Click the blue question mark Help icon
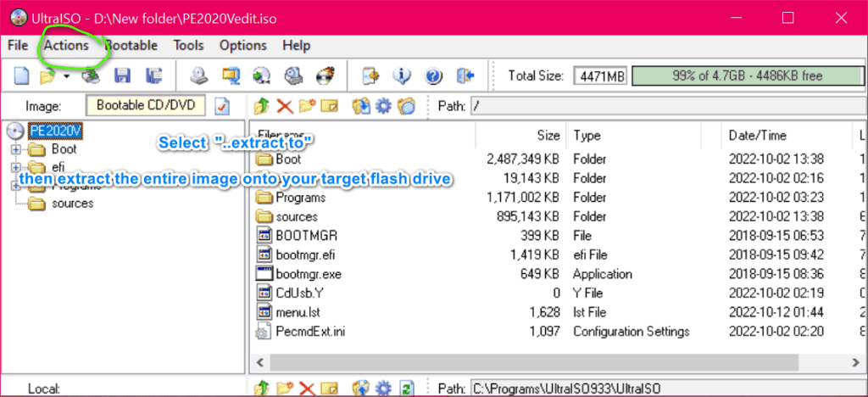 [x=434, y=76]
